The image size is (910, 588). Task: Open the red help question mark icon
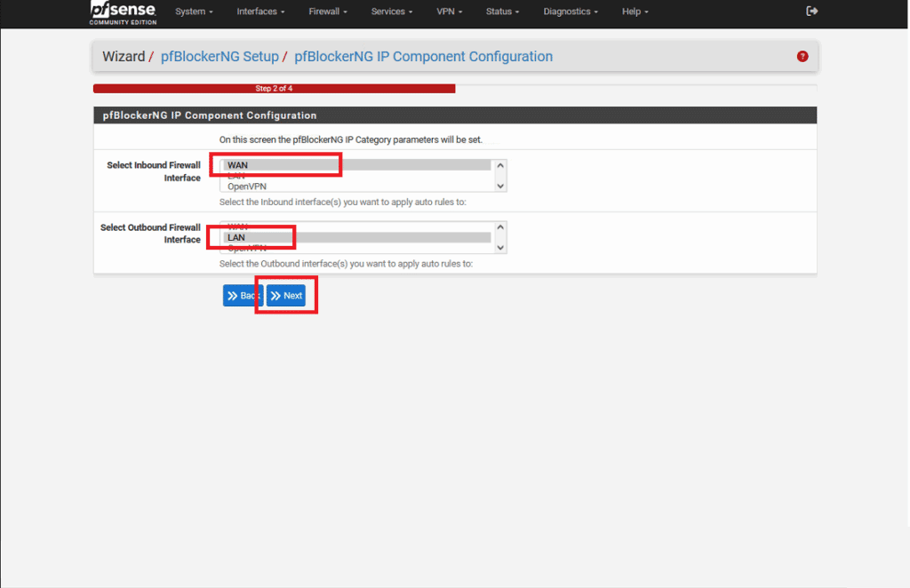coord(802,56)
